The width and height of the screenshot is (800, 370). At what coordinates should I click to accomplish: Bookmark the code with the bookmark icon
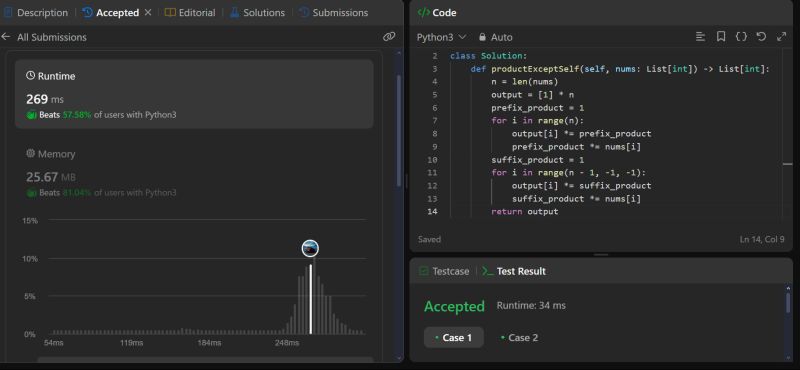pyautogui.click(x=721, y=37)
